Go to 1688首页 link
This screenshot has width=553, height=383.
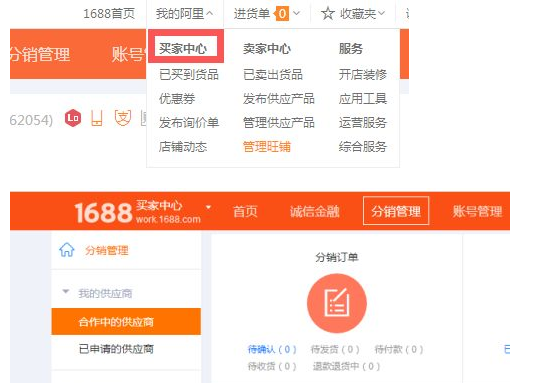coord(109,14)
